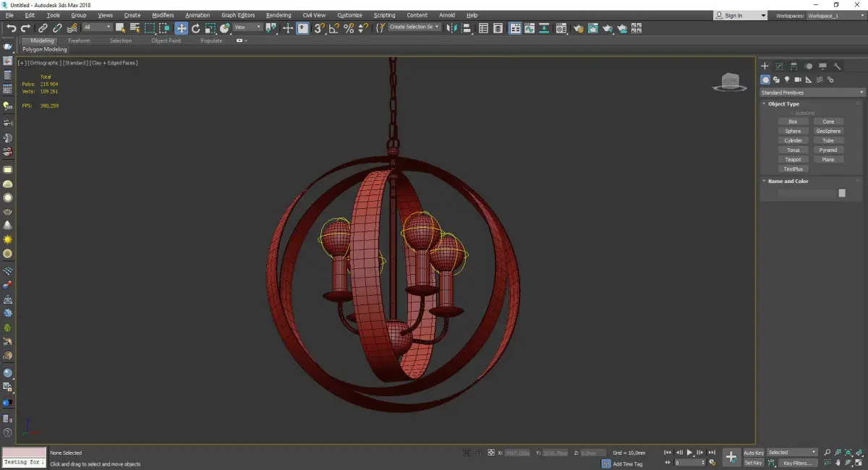868x470 pixels.
Task: Collapse the Name and Color rollout
Action: (788, 181)
